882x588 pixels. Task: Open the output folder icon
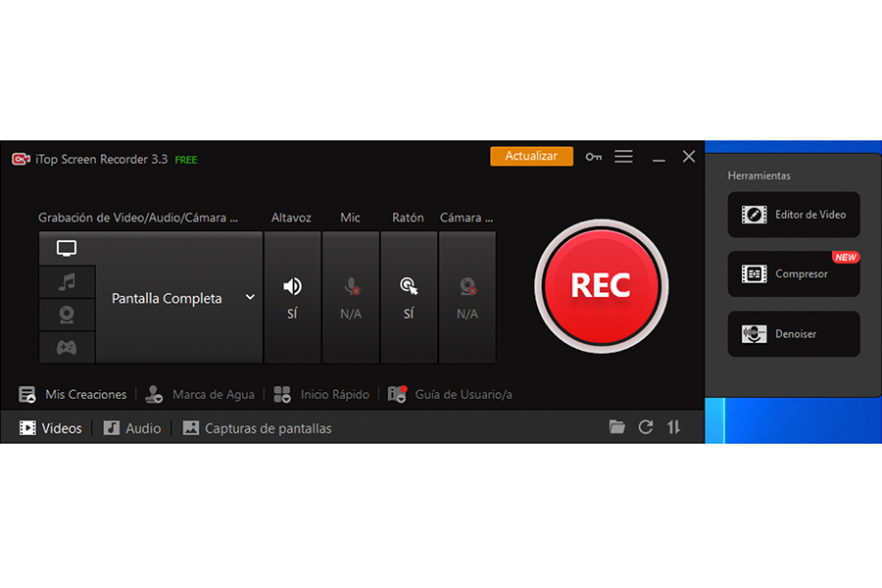[x=617, y=427]
